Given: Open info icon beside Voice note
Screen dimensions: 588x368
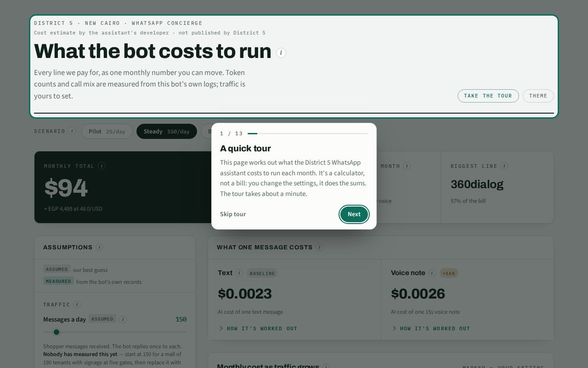Looking at the screenshot, I should 432,273.
